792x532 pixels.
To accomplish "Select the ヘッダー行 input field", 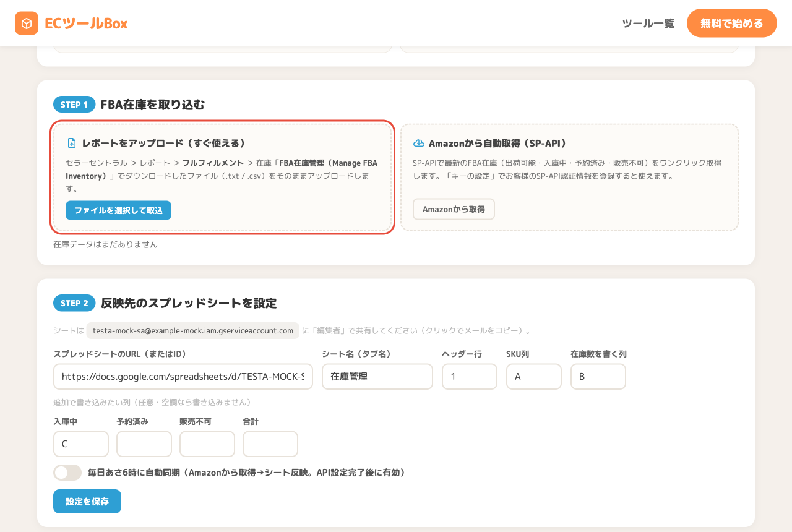I will click(470, 376).
